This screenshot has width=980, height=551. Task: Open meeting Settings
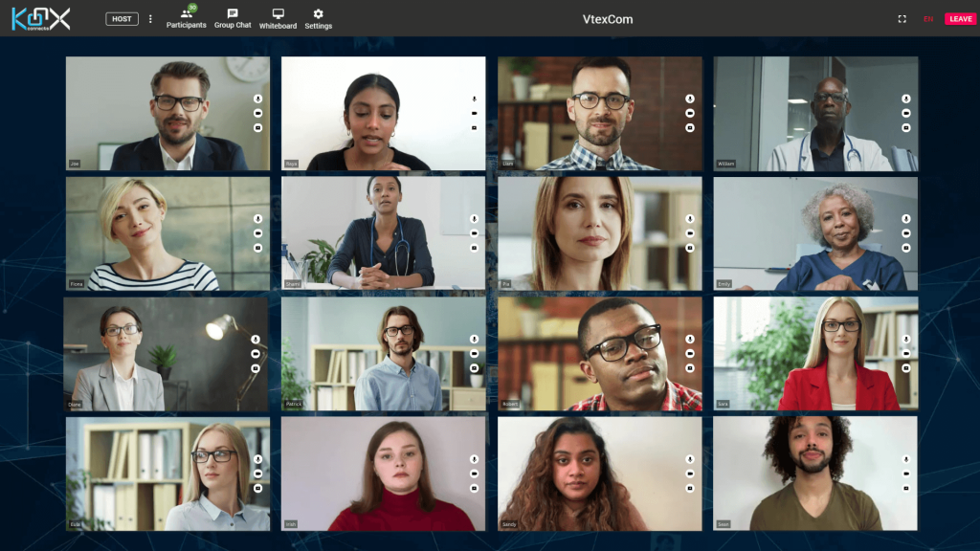coord(318,19)
